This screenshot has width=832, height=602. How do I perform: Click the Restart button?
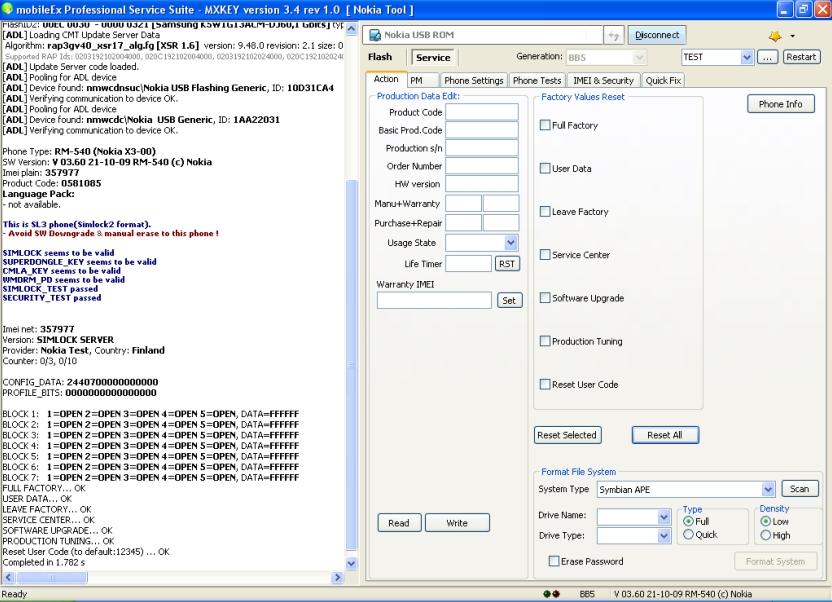[801, 57]
